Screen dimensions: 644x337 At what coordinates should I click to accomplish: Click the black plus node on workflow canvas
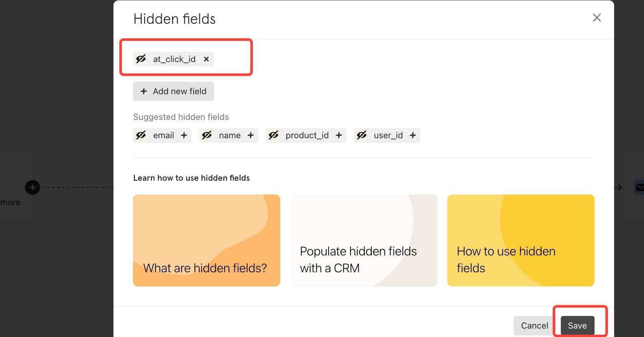click(33, 187)
